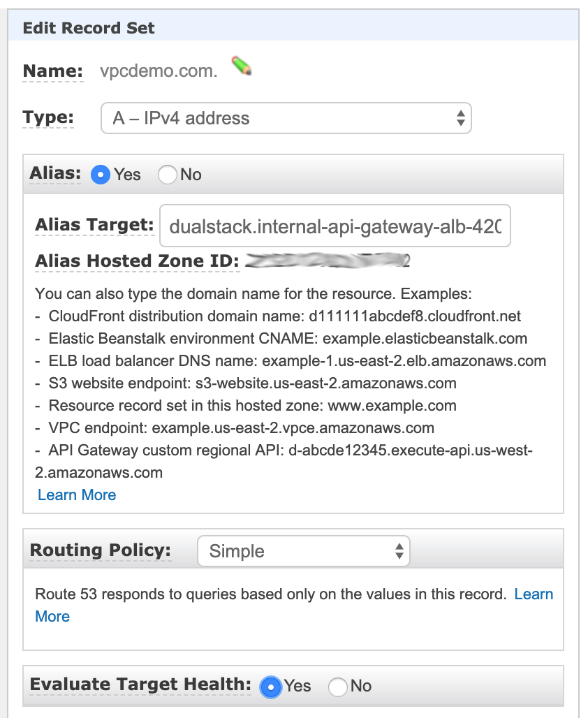Click the Type label
The height and width of the screenshot is (718, 588).
(48, 117)
